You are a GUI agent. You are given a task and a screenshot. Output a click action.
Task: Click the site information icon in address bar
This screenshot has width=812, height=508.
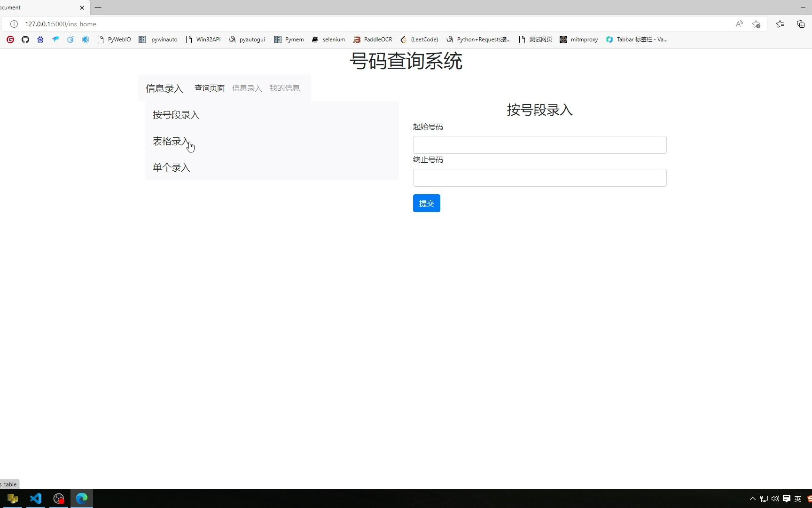tap(14, 24)
